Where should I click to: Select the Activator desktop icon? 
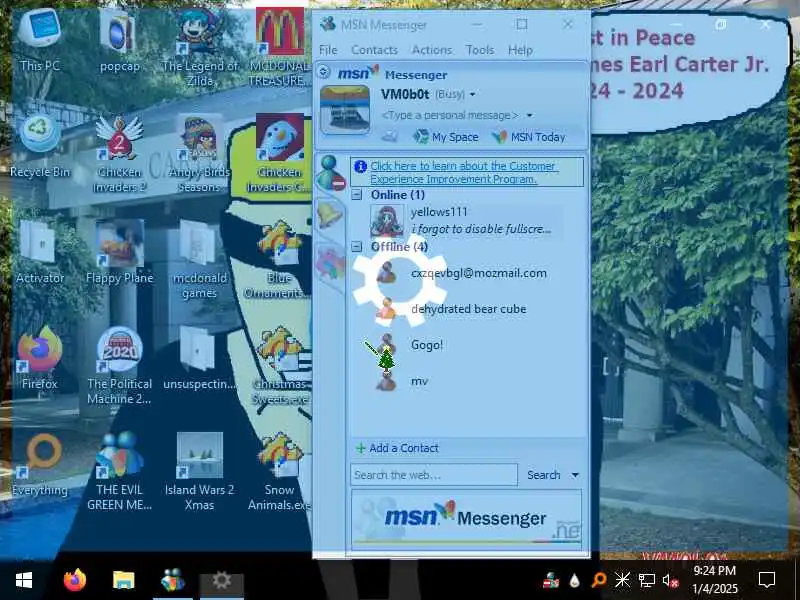point(40,253)
